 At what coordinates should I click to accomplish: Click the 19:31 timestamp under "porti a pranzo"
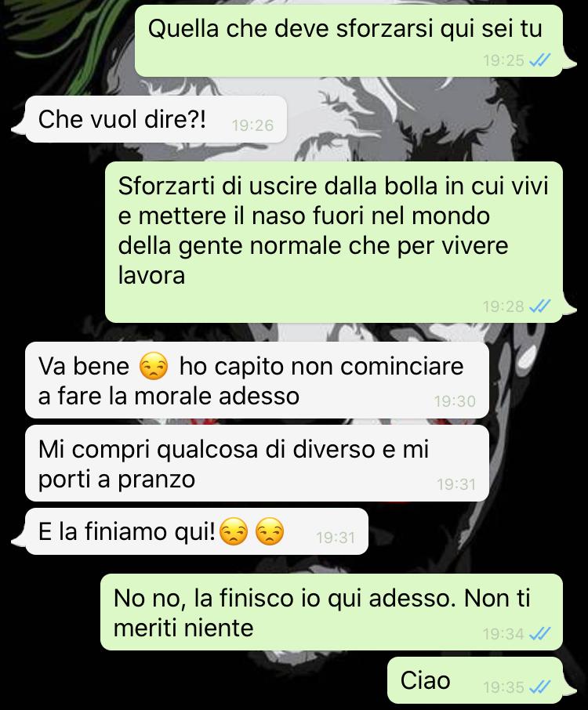[x=456, y=484]
